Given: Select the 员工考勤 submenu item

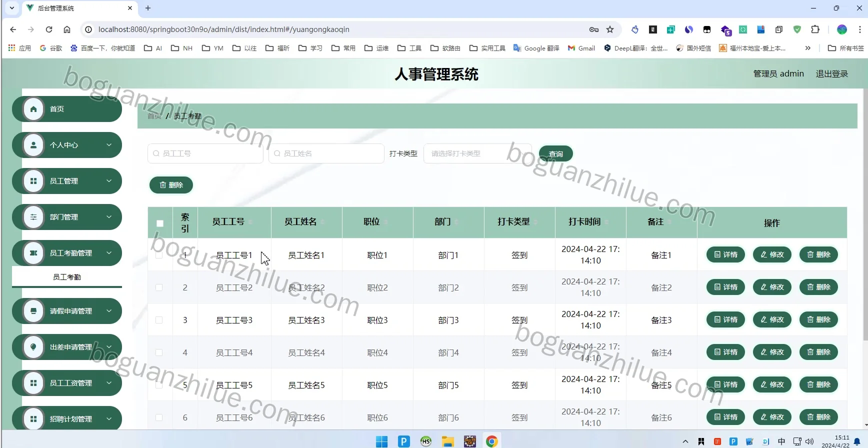Looking at the screenshot, I should tap(67, 277).
